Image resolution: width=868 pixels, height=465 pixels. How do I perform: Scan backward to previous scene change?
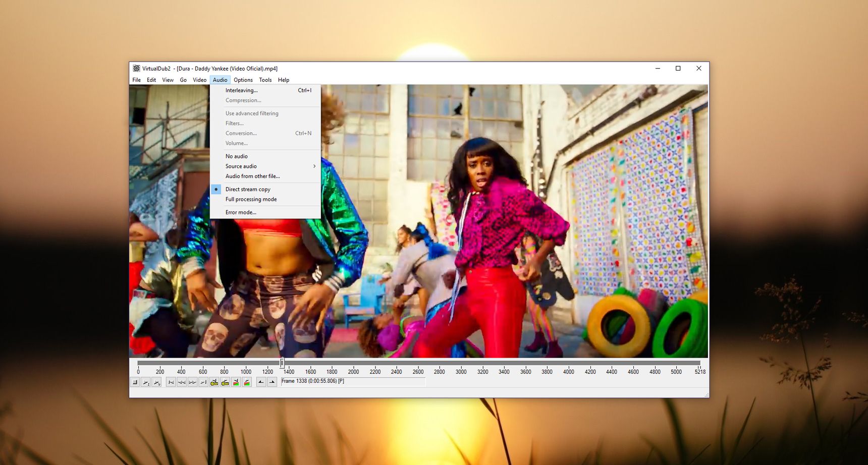pos(236,382)
